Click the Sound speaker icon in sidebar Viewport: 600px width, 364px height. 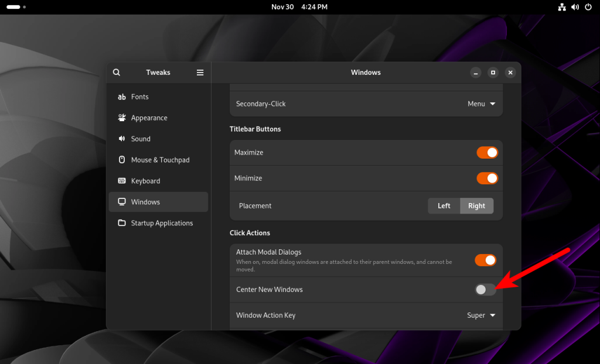click(122, 139)
